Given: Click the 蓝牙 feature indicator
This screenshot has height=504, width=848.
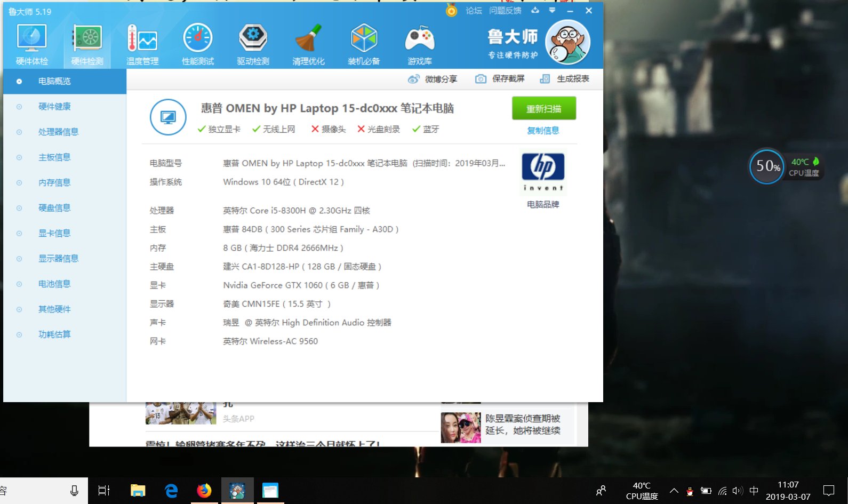Looking at the screenshot, I should click(426, 129).
